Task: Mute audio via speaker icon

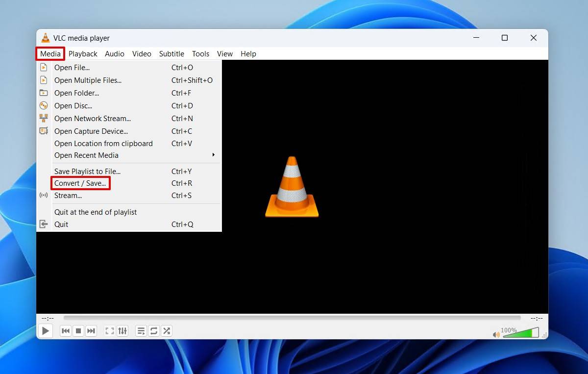Action: click(496, 334)
